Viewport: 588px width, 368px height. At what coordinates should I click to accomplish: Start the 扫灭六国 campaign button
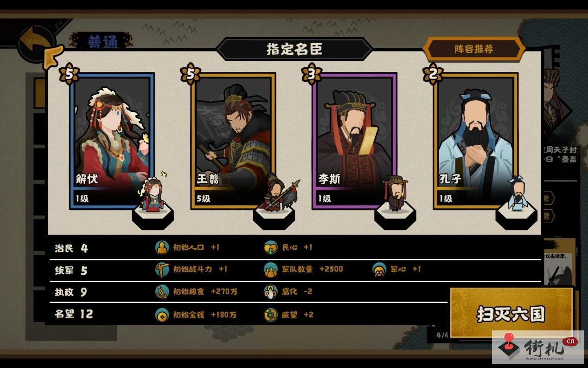[511, 314]
